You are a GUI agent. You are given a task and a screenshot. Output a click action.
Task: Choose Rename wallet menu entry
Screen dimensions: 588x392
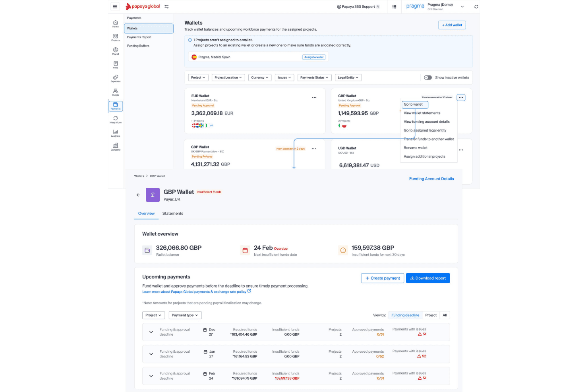[x=416, y=148]
